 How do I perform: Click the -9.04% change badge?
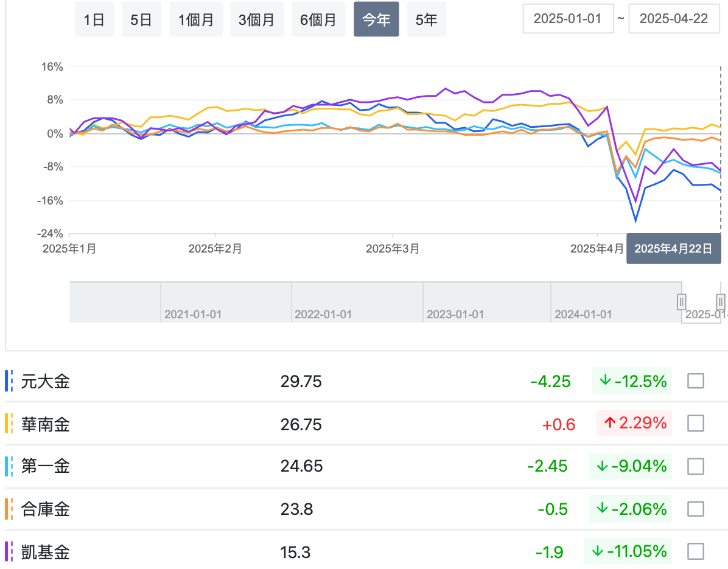click(x=631, y=466)
